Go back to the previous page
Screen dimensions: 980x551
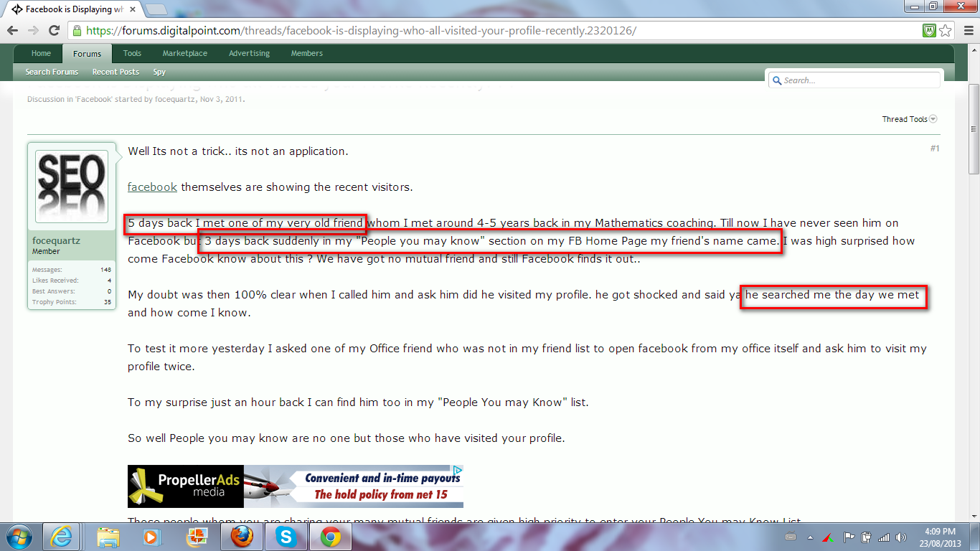pos(13,31)
